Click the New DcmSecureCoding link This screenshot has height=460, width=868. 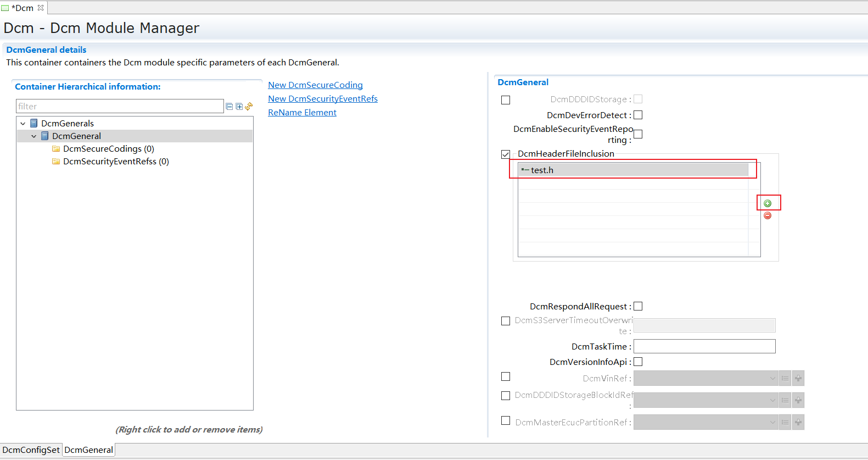[315, 85]
